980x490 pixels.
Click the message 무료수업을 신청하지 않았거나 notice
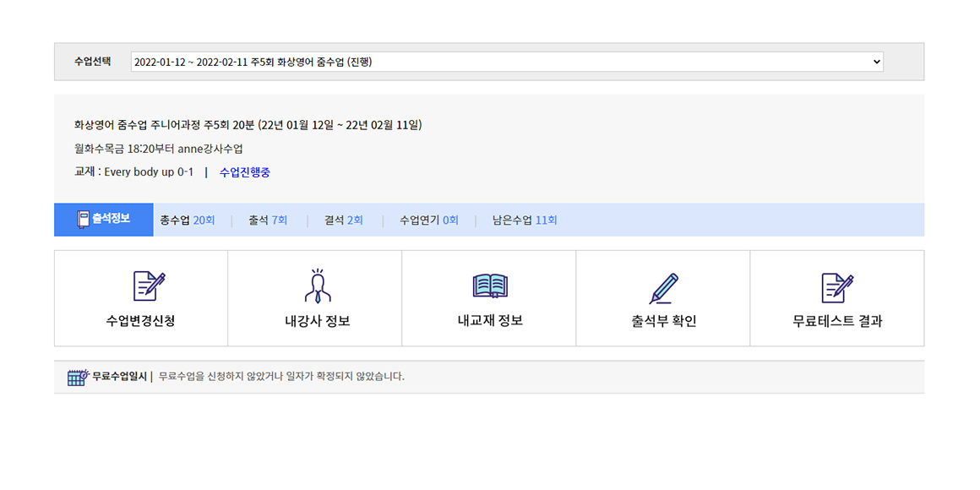pos(282,377)
